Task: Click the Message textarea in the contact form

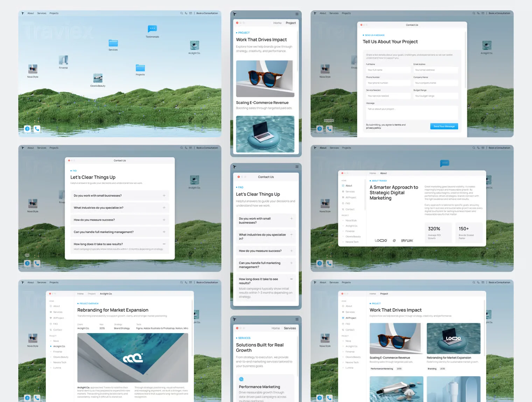Action: click(412, 113)
